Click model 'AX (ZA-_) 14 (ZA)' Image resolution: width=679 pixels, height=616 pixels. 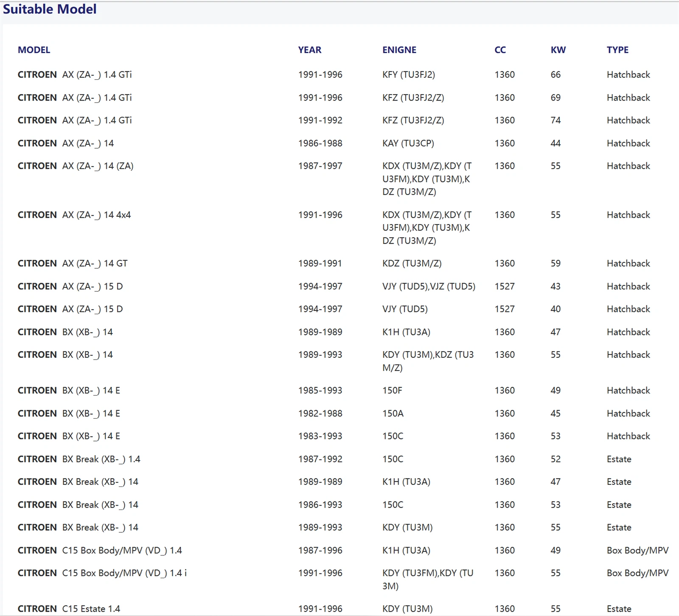pyautogui.click(x=98, y=166)
